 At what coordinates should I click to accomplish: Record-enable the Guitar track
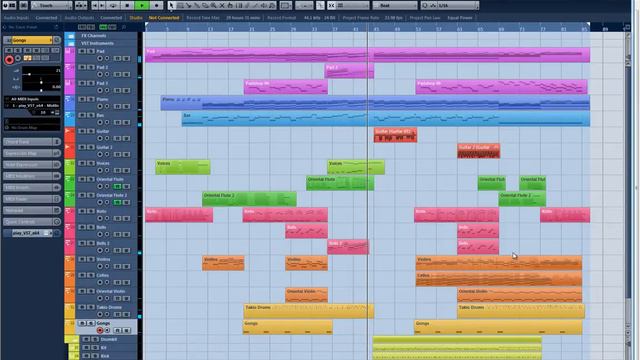(100, 138)
